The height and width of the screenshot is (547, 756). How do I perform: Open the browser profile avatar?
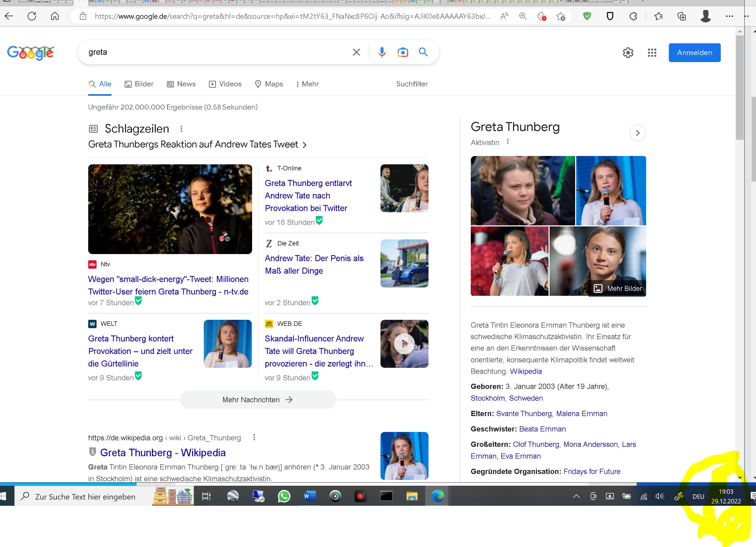click(x=706, y=16)
